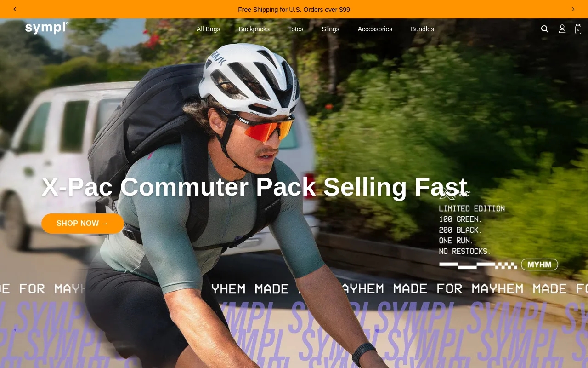The height and width of the screenshot is (368, 588).
Task: Open the account profile icon
Action: coord(562,29)
